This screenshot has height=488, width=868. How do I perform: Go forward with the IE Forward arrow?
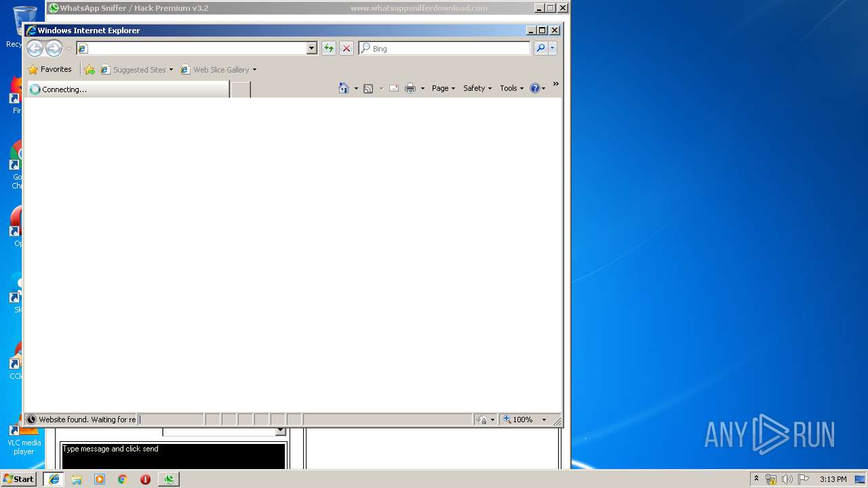click(x=54, y=48)
